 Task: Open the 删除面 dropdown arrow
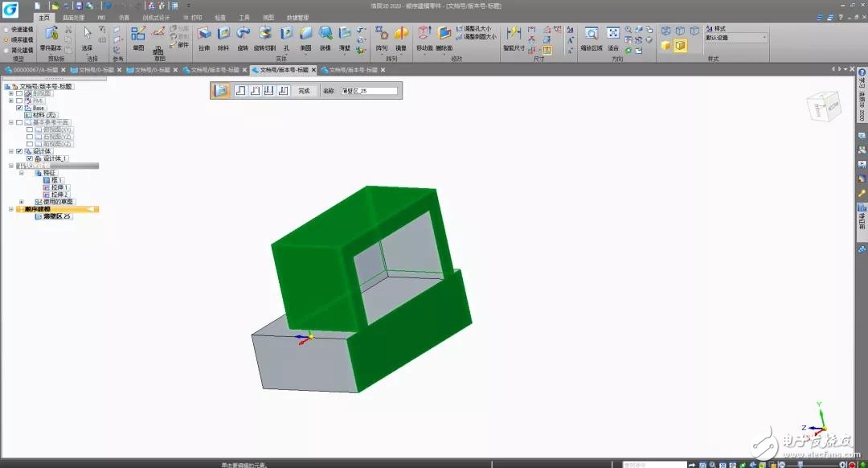coord(444,55)
